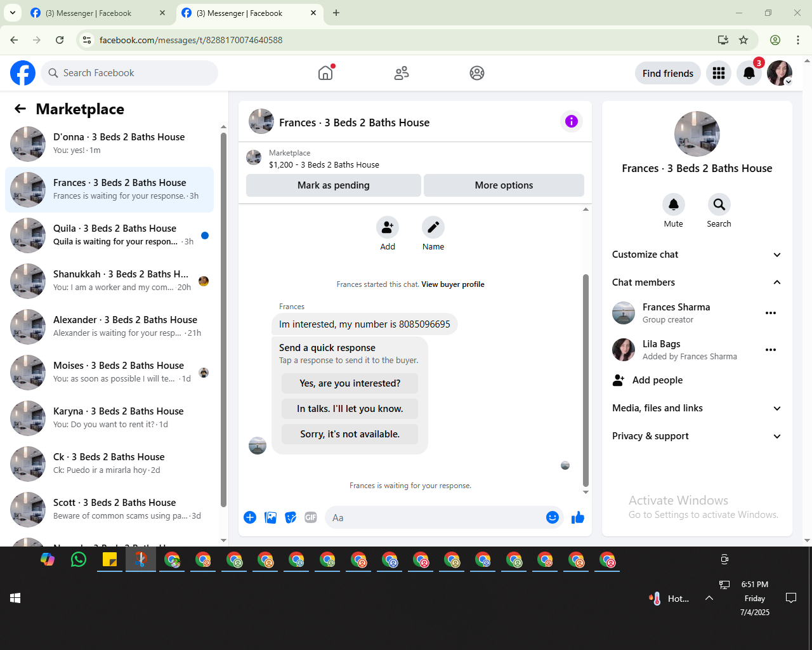This screenshot has height=650, width=812.
Task: Expand Privacy & support section
Action: [x=697, y=436]
